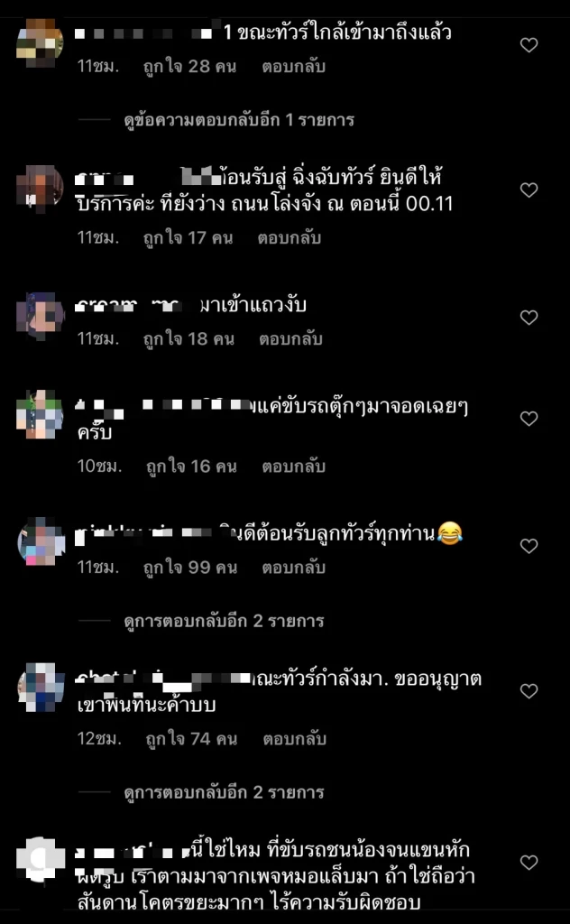Reply to the comment with 74 likes
Screen dimensions: 570x924
point(294,739)
